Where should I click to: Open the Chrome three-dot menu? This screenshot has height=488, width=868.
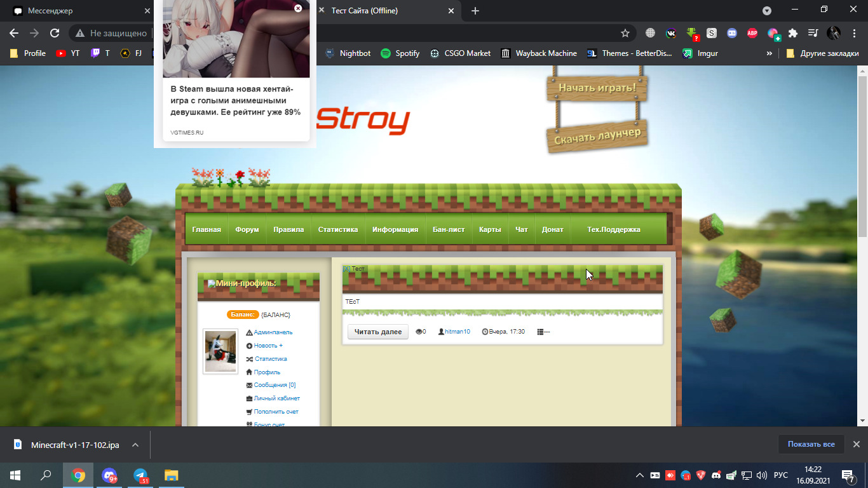(x=853, y=33)
